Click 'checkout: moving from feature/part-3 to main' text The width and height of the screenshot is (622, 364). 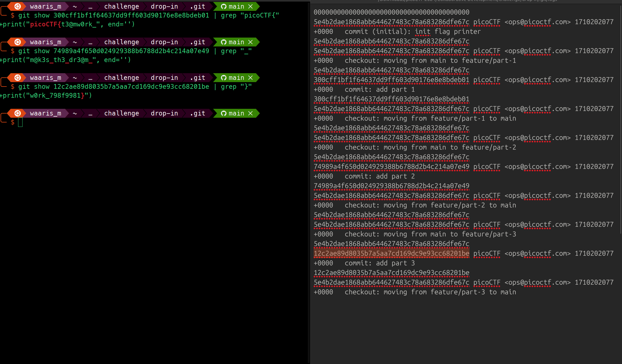point(430,292)
